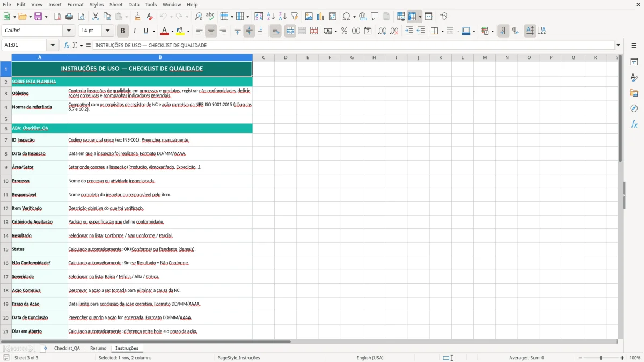Click the Add Decimal Place icon
The width and height of the screenshot is (644, 362).
tap(382, 31)
